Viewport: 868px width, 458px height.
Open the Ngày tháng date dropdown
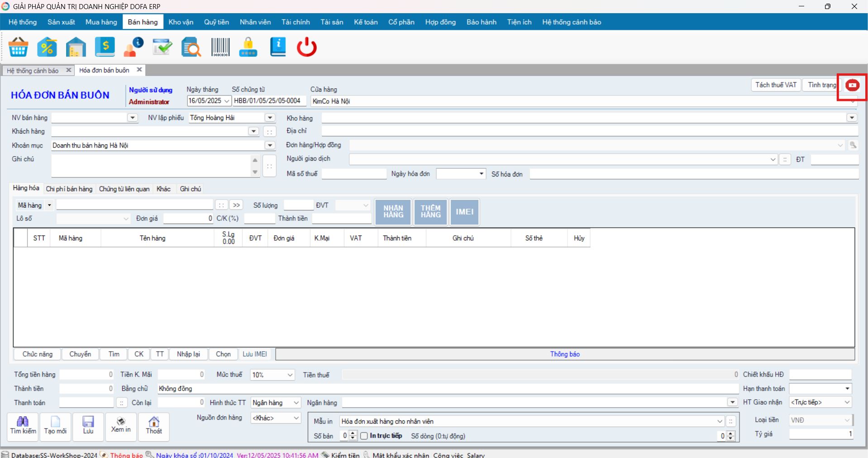click(227, 101)
